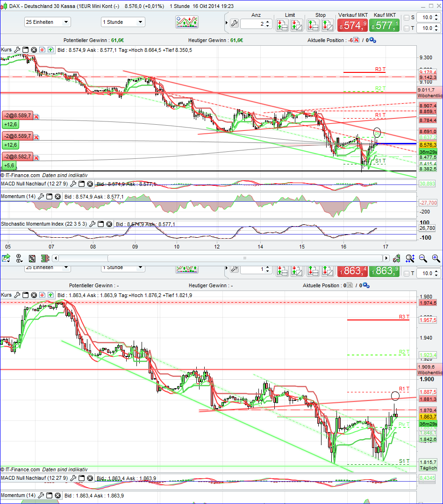Screen dimensions: 443x504
Task: Open the Kurs panel settings wrench
Action: (17, 50)
